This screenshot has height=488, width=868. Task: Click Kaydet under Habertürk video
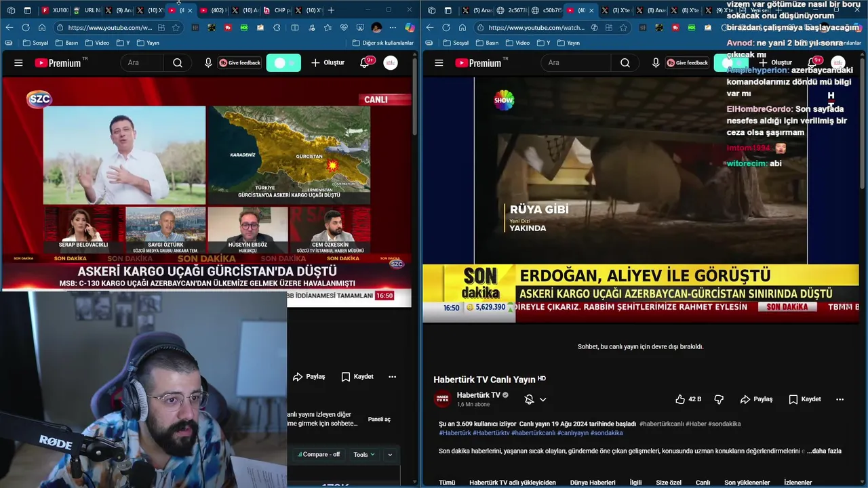(x=804, y=399)
